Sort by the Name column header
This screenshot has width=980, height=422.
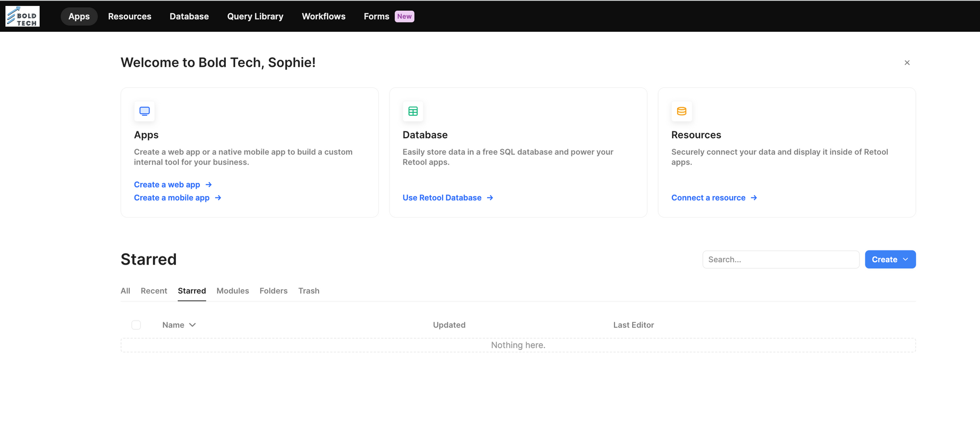179,325
